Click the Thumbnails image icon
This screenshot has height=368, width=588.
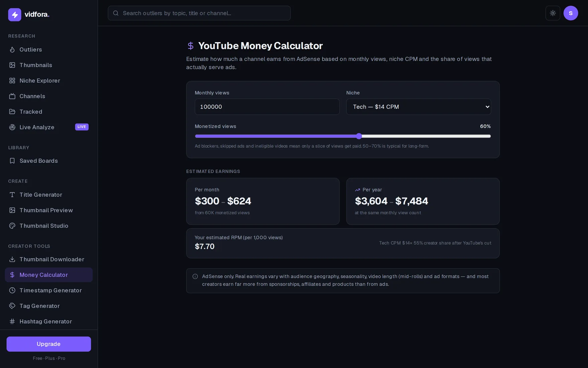[12, 65]
